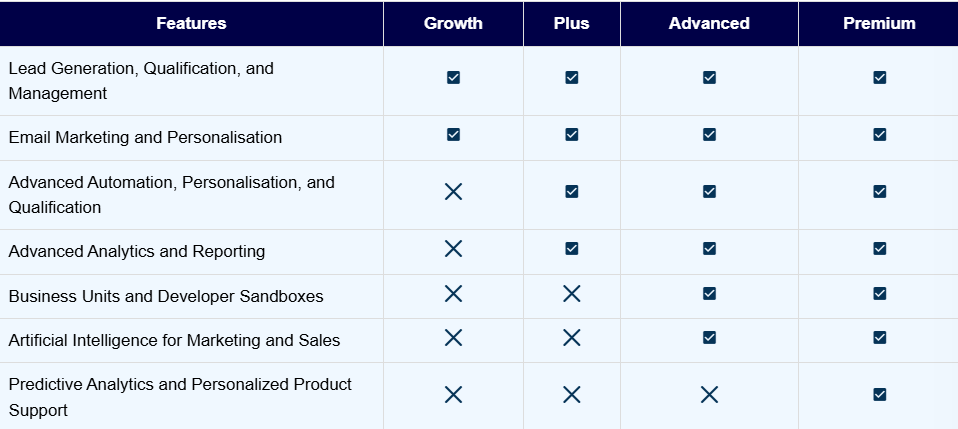The image size is (958, 429).
Task: Click the Premium column header
Action: coord(879,23)
